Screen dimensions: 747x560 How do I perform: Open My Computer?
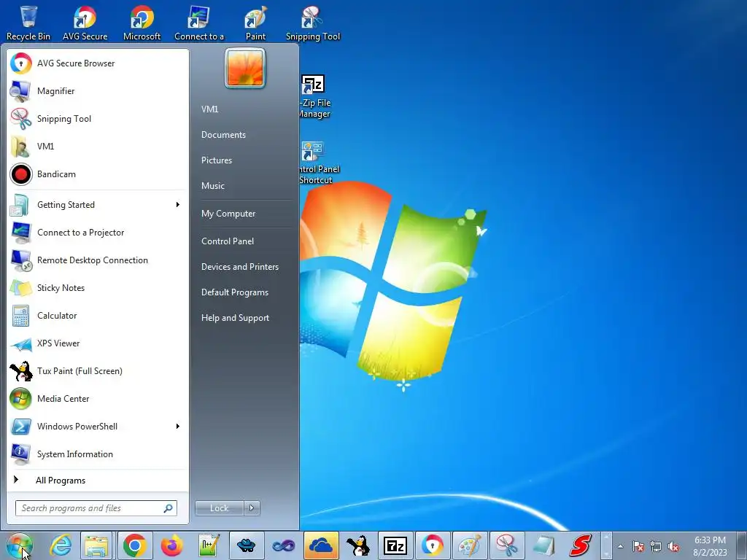(228, 214)
